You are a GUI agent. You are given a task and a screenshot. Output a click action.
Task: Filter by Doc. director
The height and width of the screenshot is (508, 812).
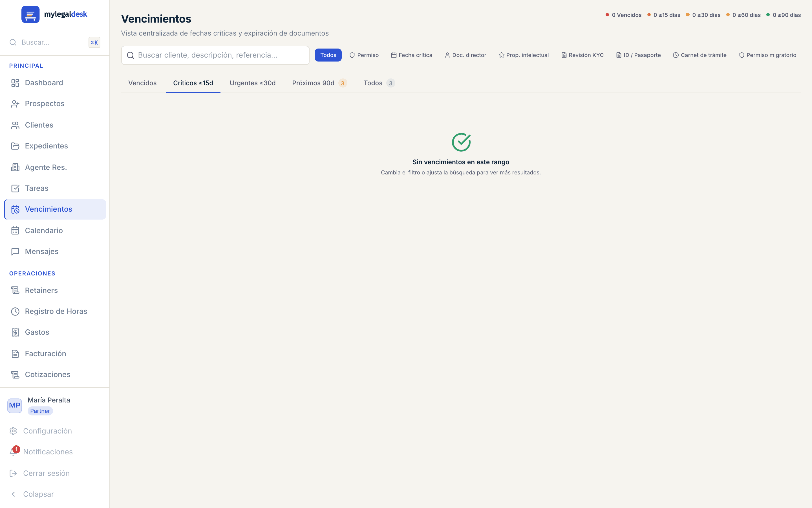click(465, 55)
